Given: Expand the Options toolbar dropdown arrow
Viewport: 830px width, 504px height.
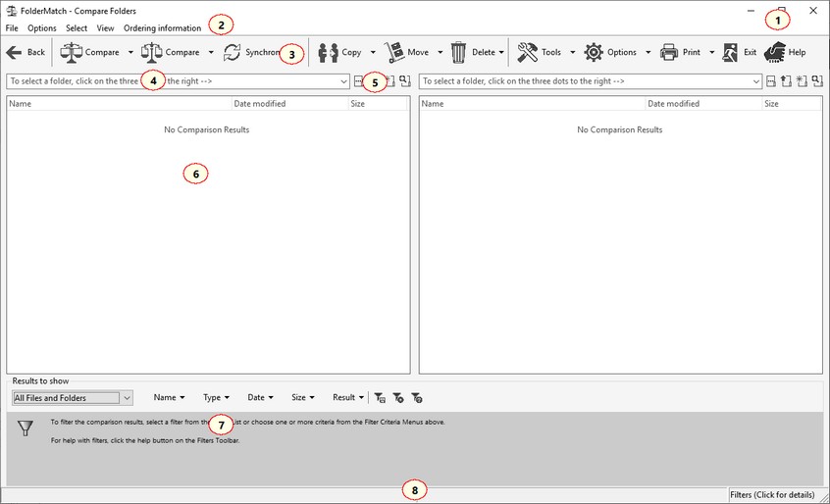Looking at the screenshot, I should click(648, 52).
